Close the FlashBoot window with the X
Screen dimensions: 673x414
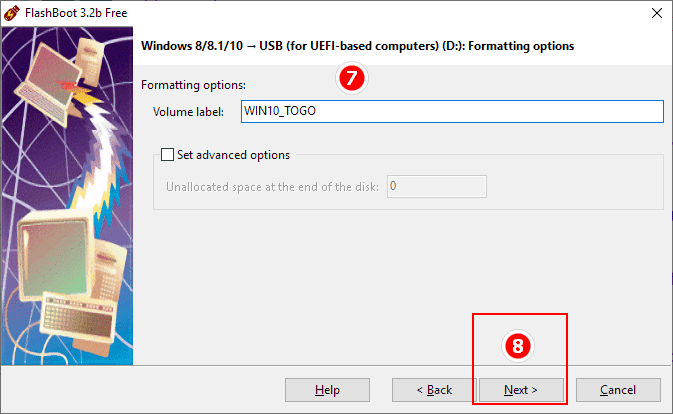[657, 13]
